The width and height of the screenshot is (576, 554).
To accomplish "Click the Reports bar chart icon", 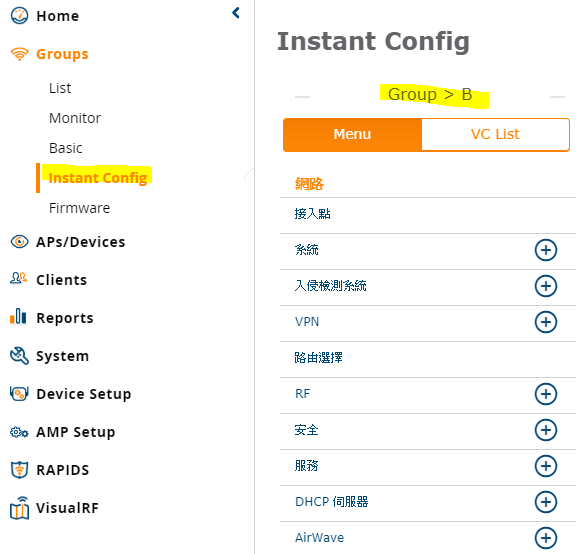I will pyautogui.click(x=18, y=317).
